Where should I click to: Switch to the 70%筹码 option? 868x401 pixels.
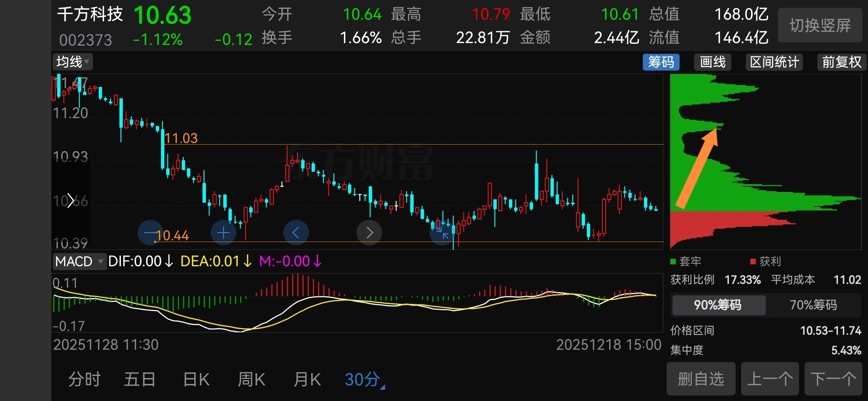813,305
